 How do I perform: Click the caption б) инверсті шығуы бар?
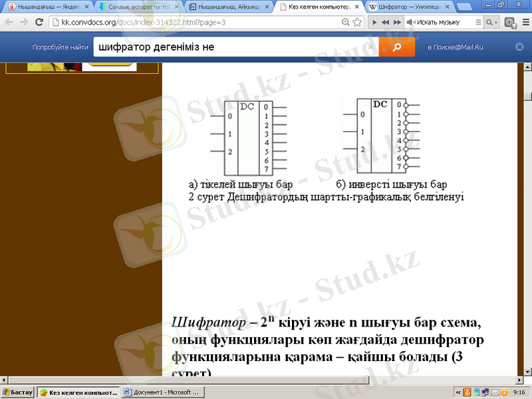click(392, 184)
